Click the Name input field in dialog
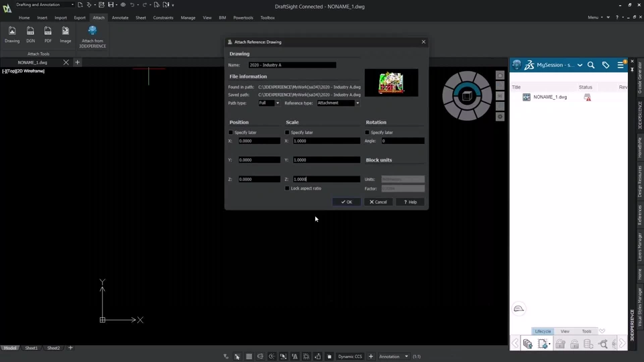 click(292, 65)
